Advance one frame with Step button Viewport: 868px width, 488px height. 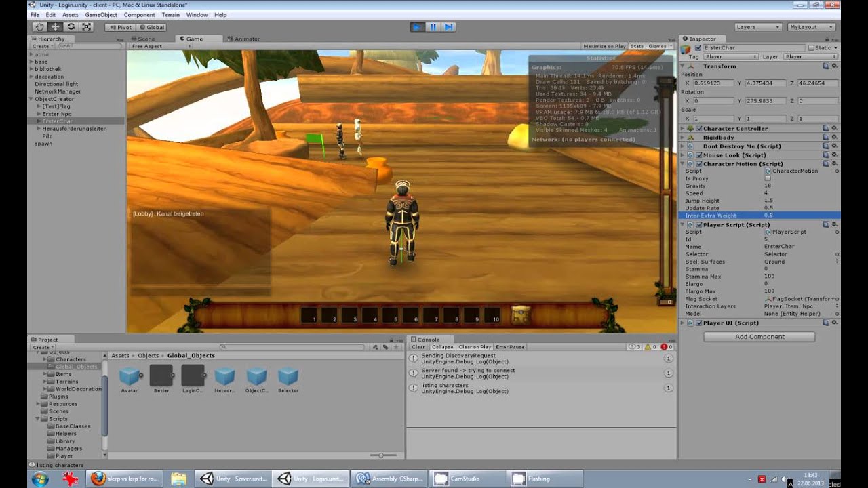click(448, 27)
